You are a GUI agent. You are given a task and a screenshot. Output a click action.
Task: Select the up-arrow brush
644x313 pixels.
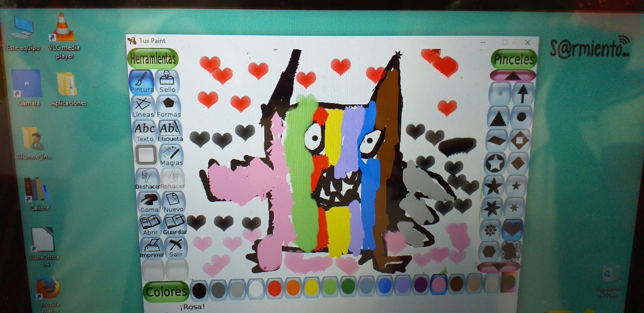pos(522,94)
